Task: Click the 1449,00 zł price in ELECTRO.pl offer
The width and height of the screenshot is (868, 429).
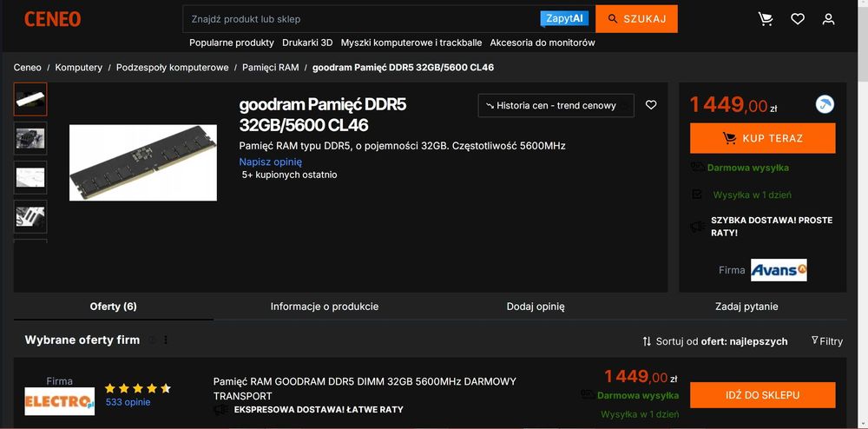Action: tap(641, 377)
